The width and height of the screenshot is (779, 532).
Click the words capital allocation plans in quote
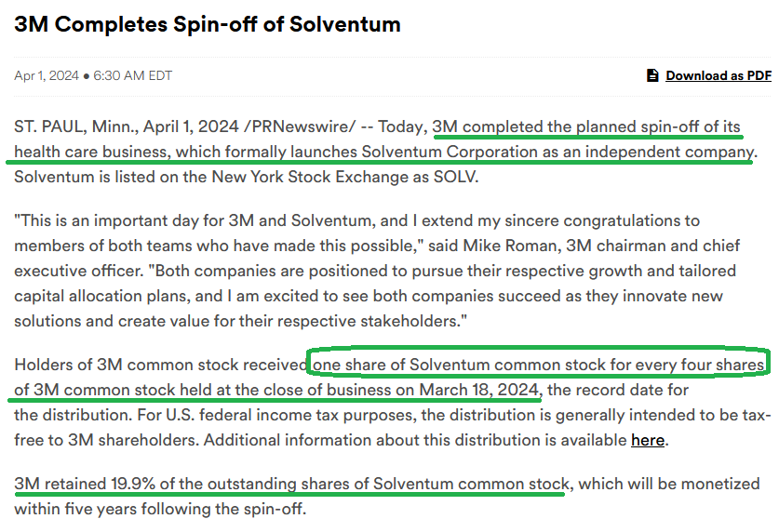pos(101,297)
